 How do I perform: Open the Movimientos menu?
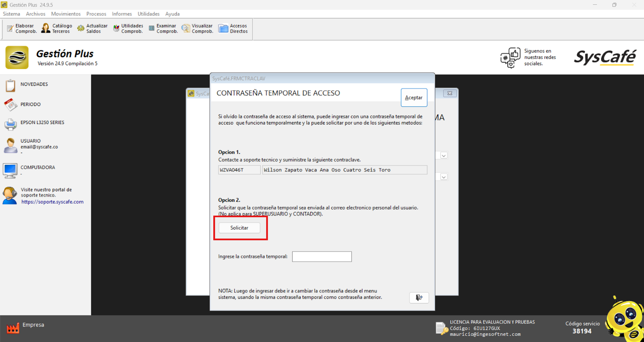[66, 14]
